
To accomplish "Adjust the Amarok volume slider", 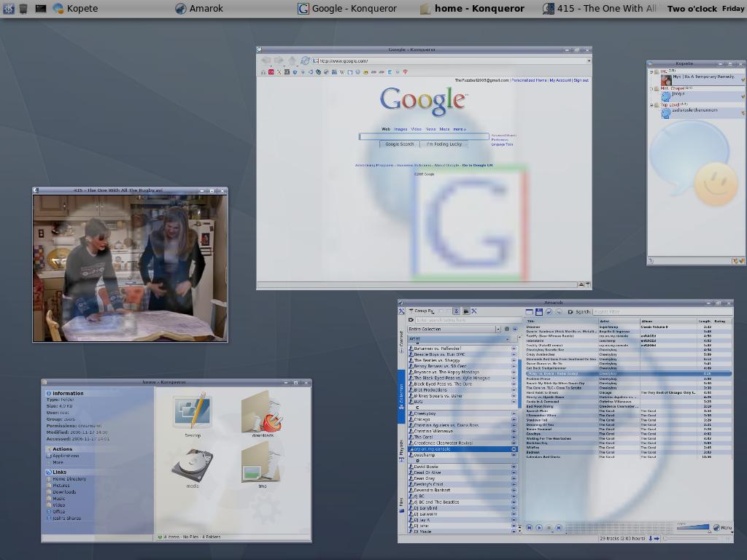I will click(693, 526).
